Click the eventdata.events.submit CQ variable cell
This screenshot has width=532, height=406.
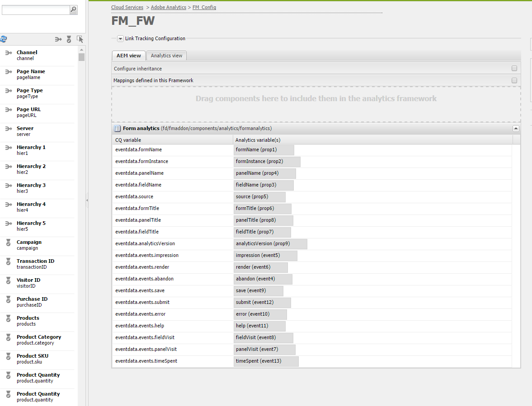click(x=172, y=302)
